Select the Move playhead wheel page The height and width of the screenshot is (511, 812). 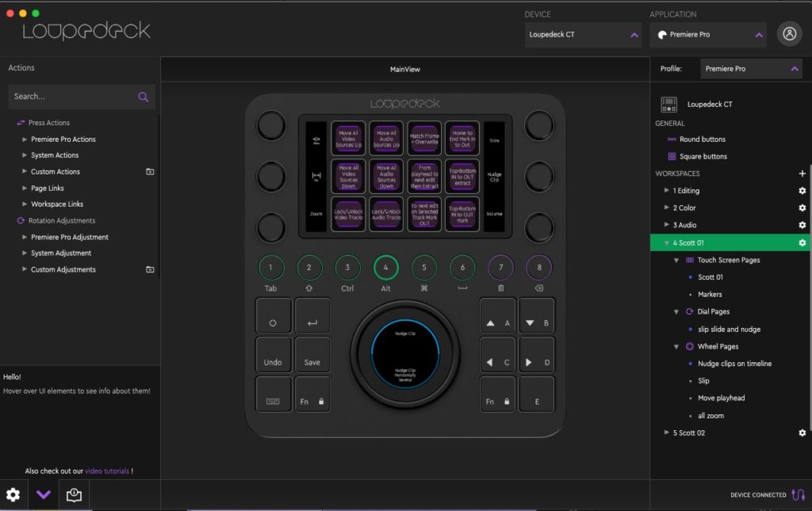[x=721, y=399]
